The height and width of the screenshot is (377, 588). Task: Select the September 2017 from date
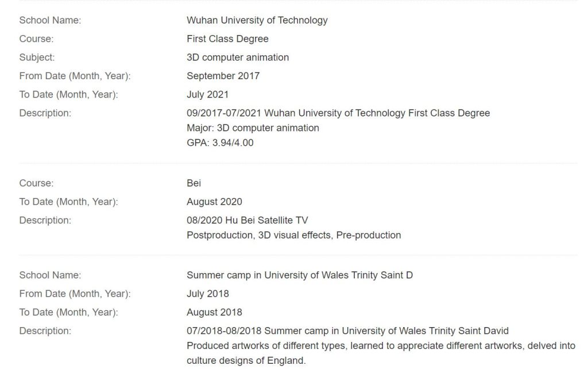point(223,76)
